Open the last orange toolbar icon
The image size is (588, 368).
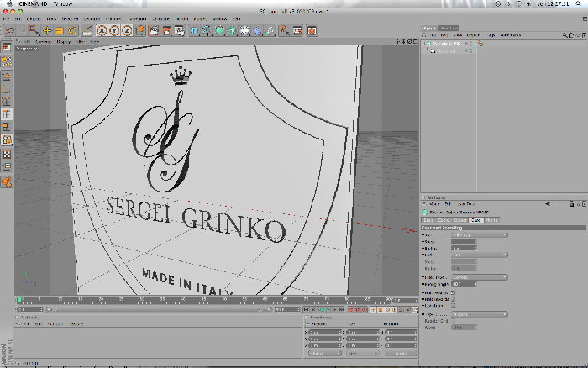click(x=312, y=31)
